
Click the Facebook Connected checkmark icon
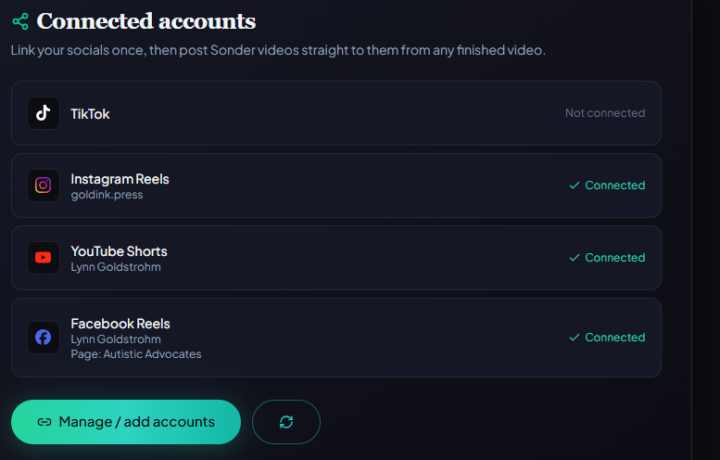click(574, 337)
